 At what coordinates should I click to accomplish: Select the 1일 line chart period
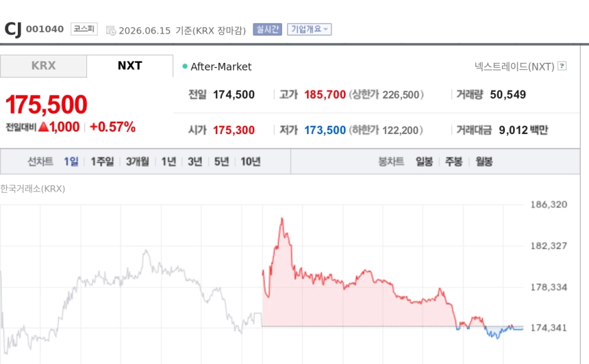pos(71,161)
